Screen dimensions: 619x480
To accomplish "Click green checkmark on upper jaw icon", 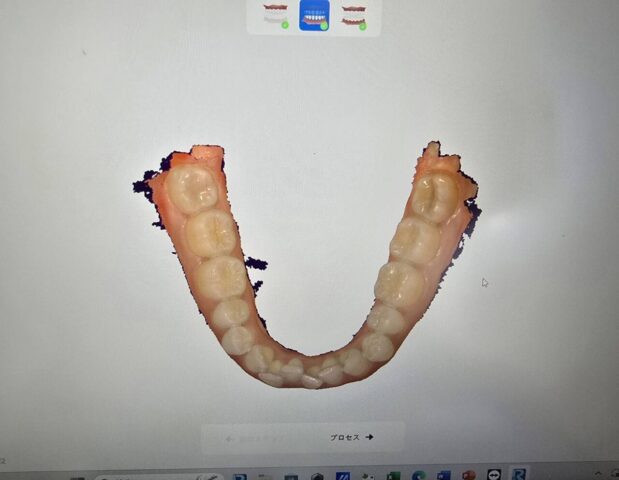I will coord(285,24).
